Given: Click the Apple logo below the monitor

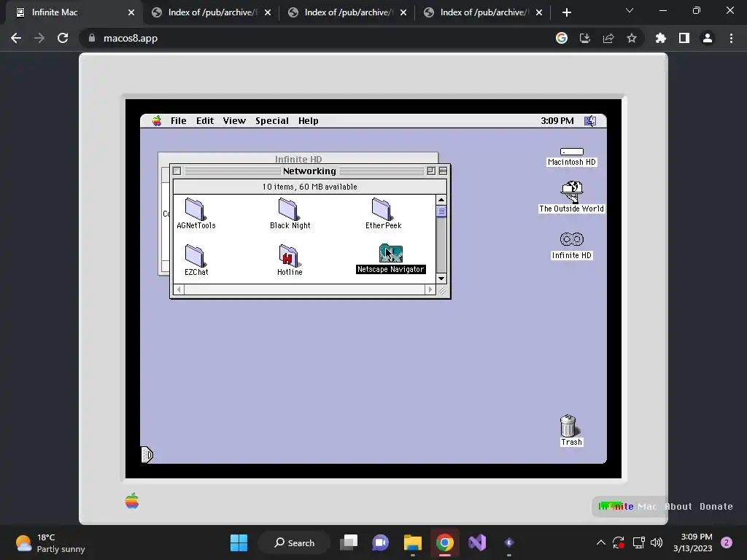Looking at the screenshot, I should (132, 501).
